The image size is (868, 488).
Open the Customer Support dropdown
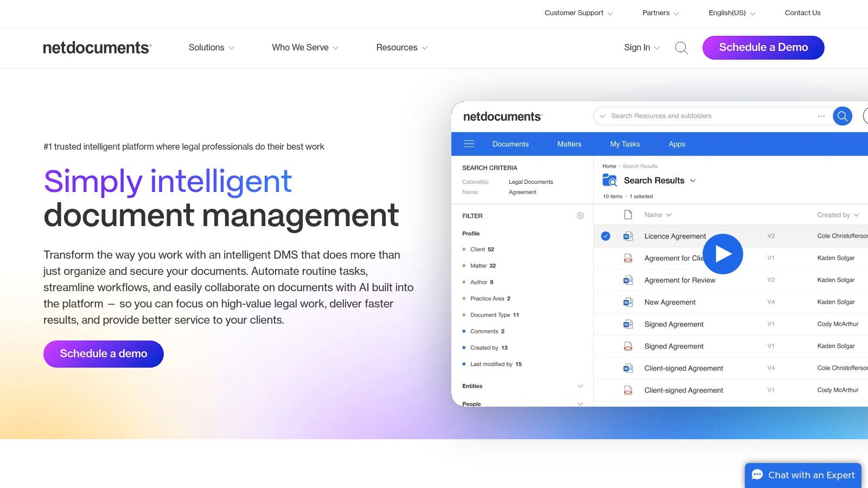tap(579, 13)
